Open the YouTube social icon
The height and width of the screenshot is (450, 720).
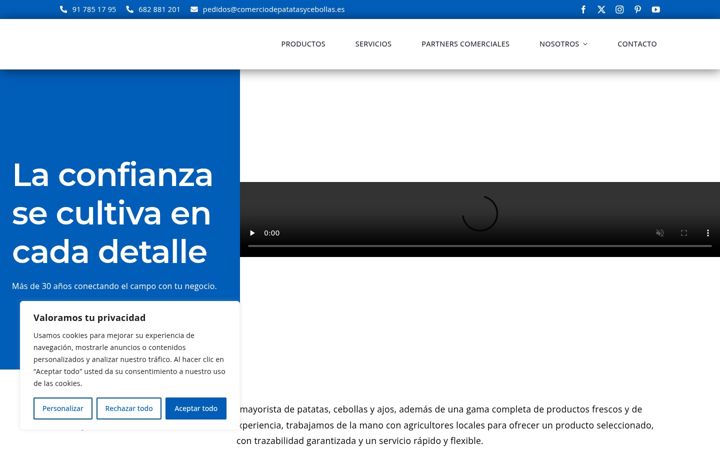coord(656,9)
